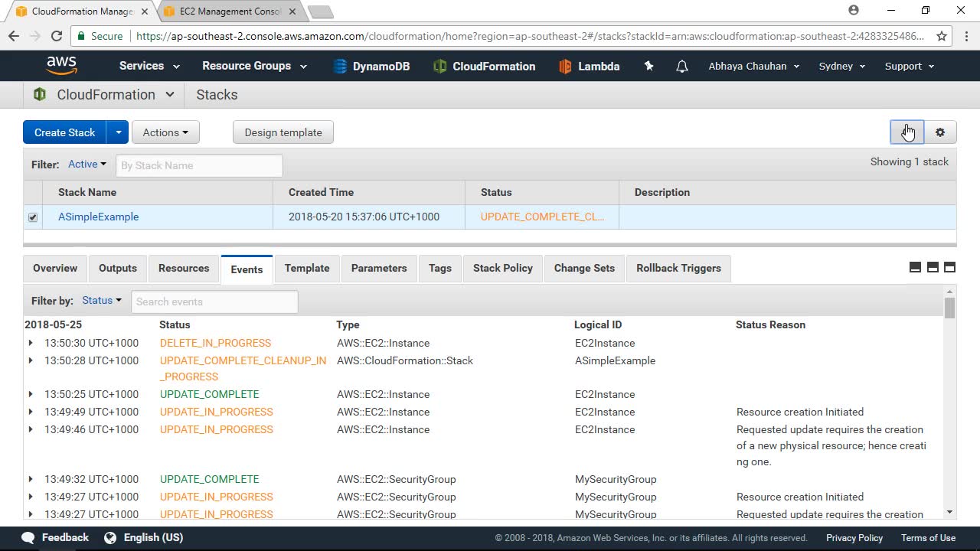Reload the current page
Image resolution: width=980 pixels, height=551 pixels.
(56, 36)
